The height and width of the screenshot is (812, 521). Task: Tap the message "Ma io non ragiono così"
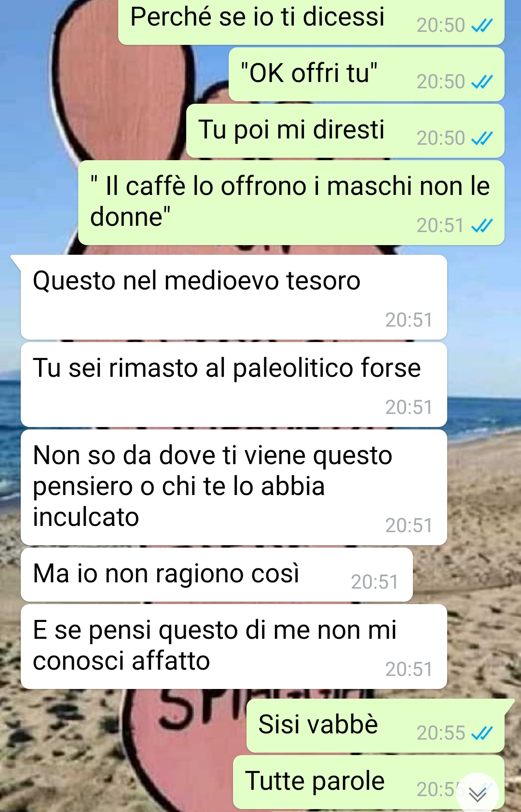point(217,575)
